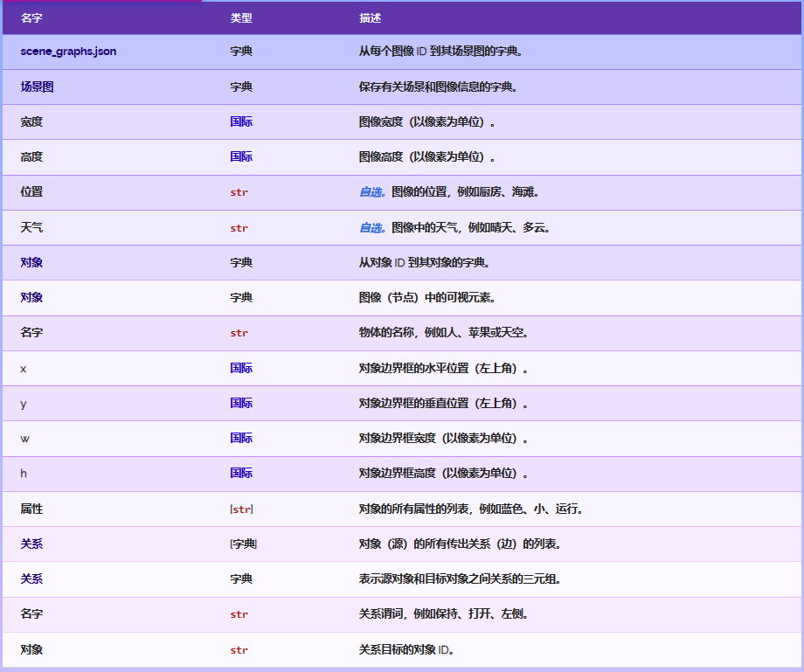Select the 高度 name cell

[31, 156]
